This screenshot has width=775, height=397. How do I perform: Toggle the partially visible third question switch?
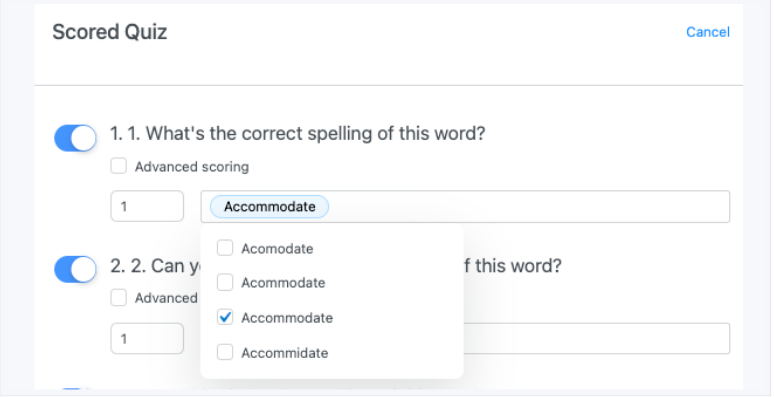point(74,390)
